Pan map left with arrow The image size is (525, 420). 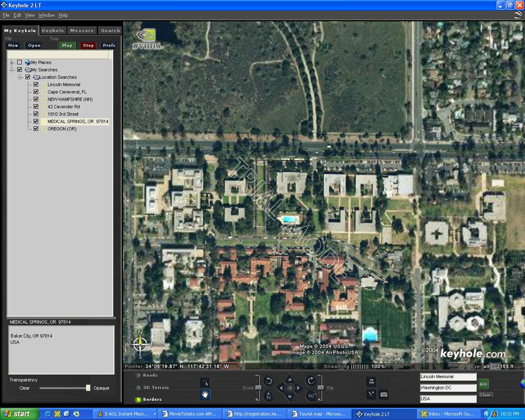pos(281,388)
